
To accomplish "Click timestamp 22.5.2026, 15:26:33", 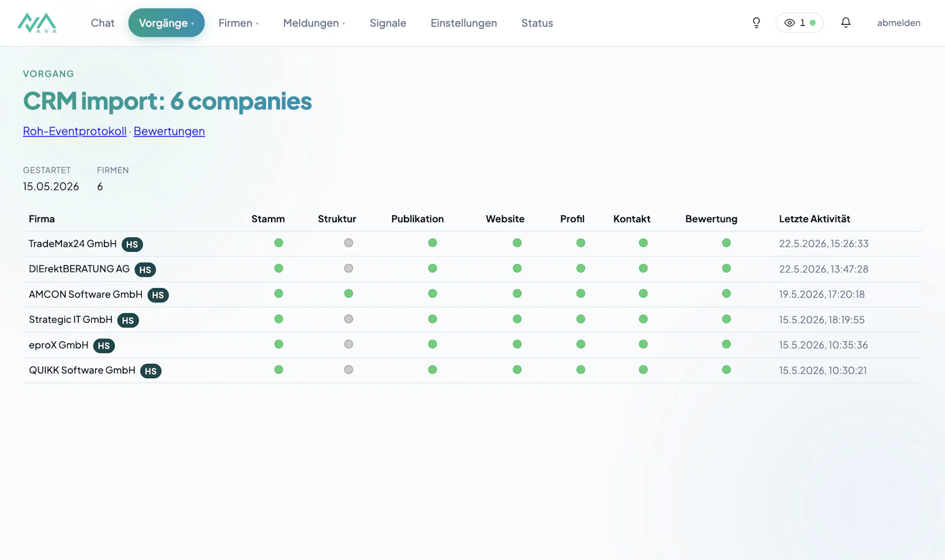I will click(x=824, y=243).
